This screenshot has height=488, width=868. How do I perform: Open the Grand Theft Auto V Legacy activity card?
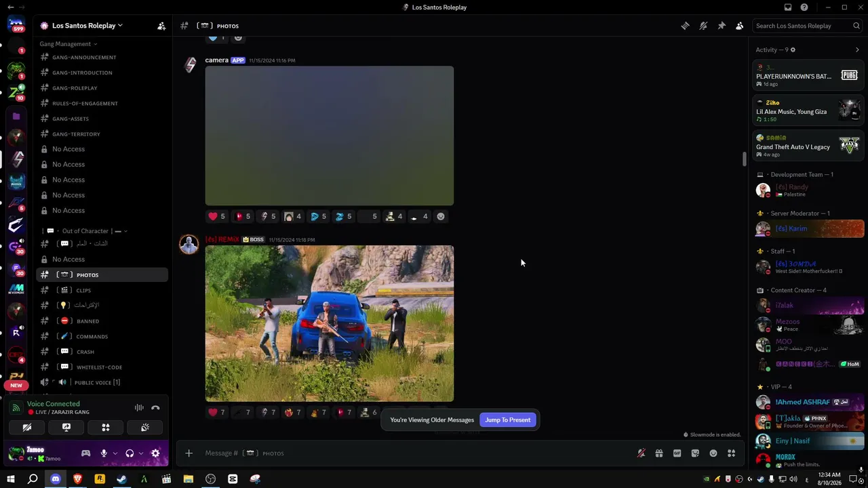pyautogui.click(x=808, y=146)
